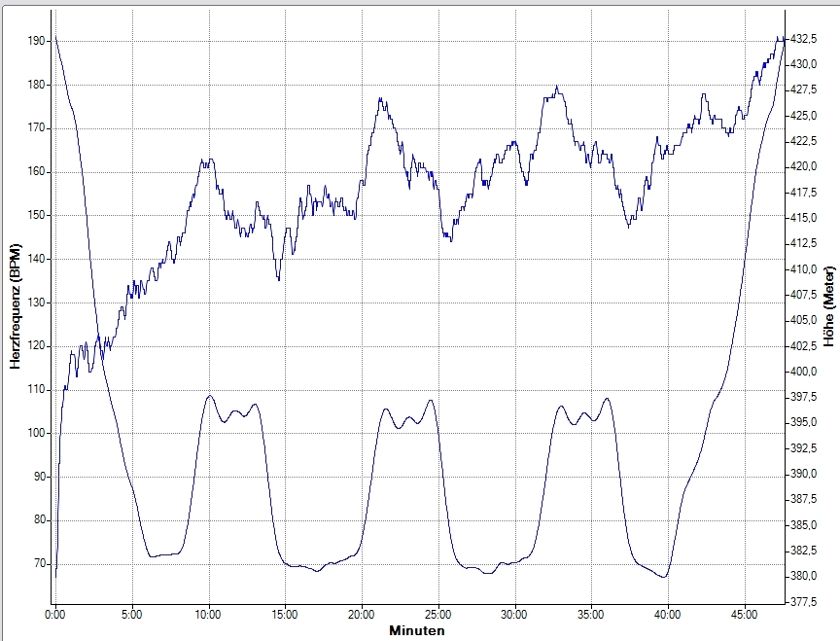Click the 20:00 time tick label

[362, 615]
